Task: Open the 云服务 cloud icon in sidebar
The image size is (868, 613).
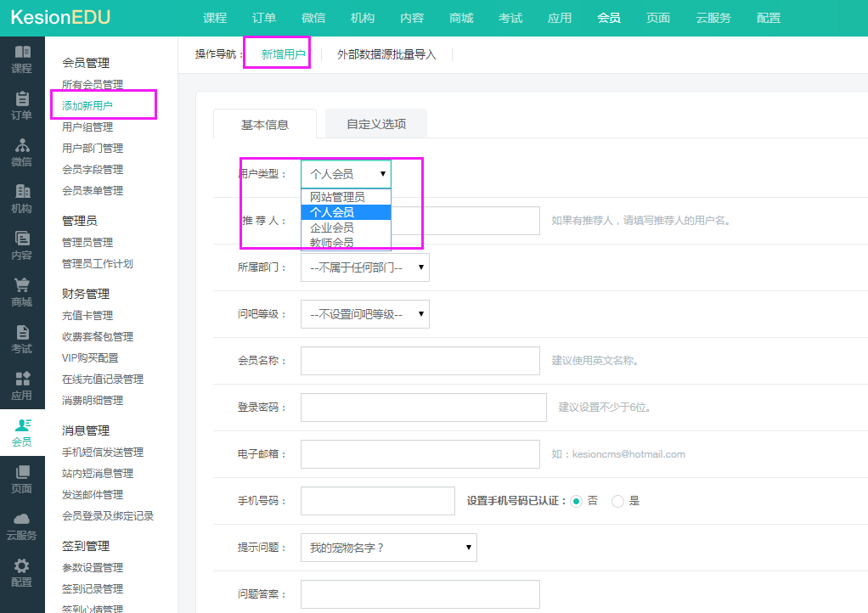Action: pyautogui.click(x=22, y=520)
